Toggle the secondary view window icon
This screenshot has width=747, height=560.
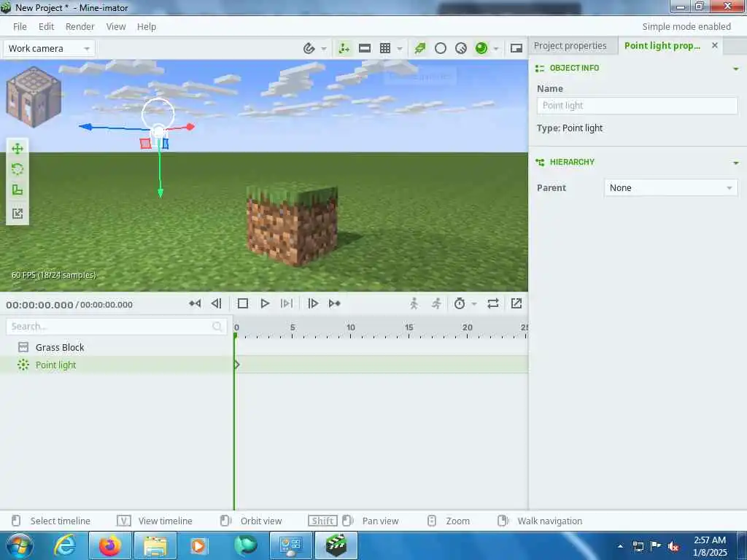[516, 48]
